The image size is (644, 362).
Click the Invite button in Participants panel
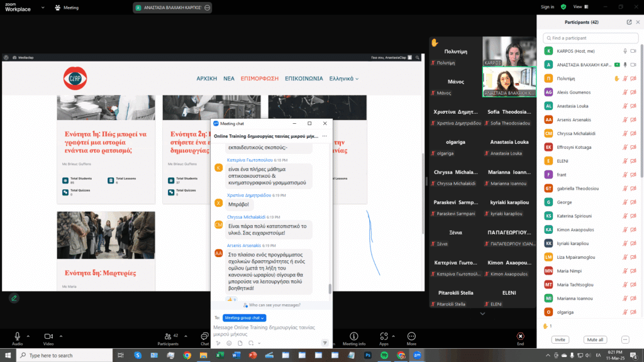coord(560,339)
